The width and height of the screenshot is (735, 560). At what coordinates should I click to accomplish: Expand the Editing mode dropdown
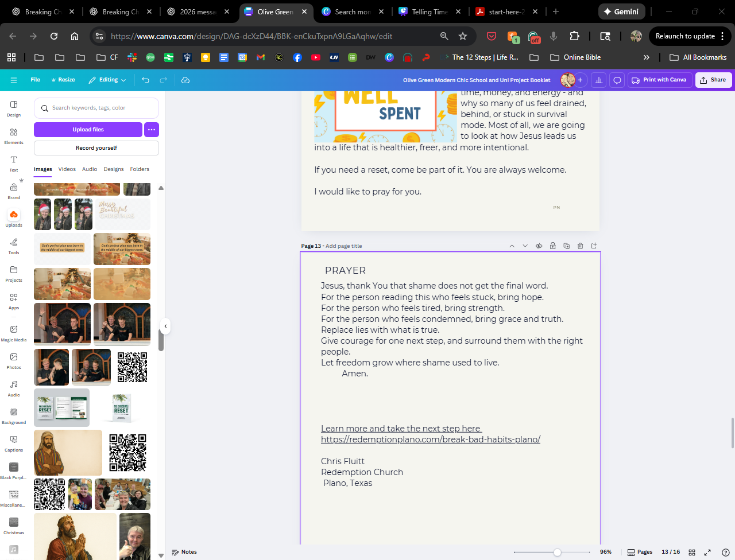coord(107,80)
